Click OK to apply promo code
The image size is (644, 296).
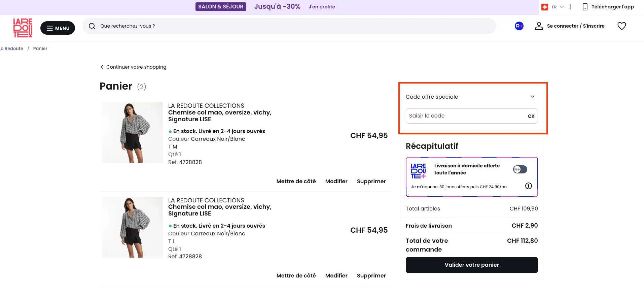click(x=531, y=116)
